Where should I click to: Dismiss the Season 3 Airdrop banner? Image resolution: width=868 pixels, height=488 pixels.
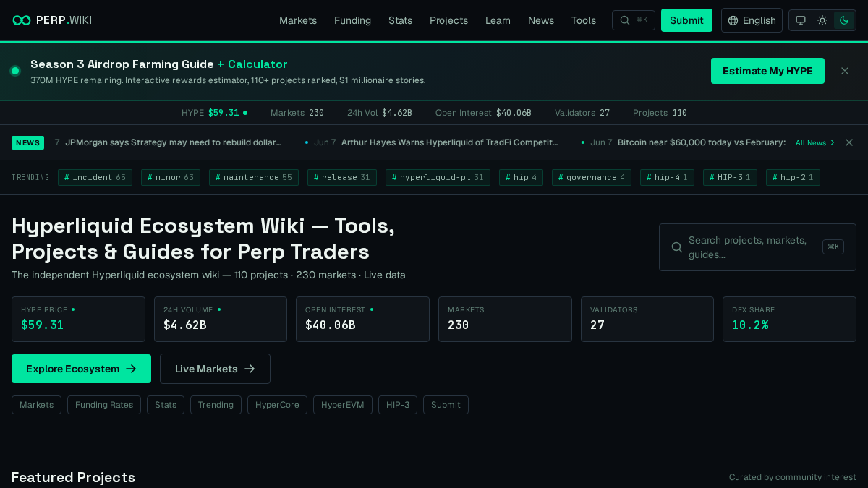[x=845, y=71]
